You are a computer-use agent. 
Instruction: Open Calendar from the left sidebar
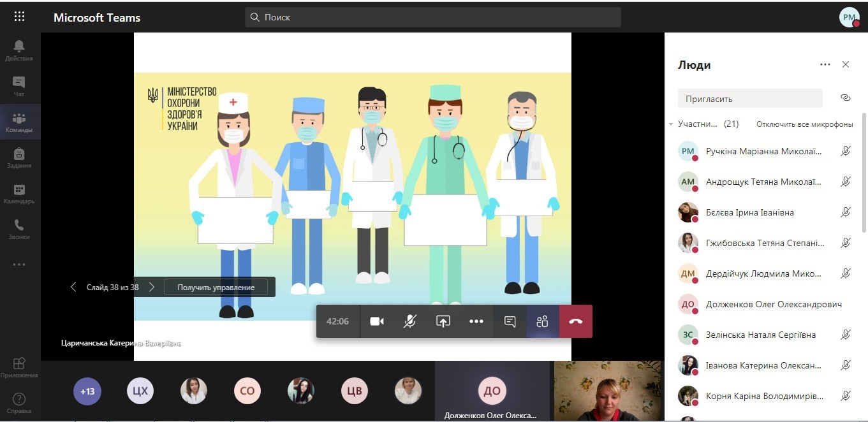pyautogui.click(x=19, y=193)
